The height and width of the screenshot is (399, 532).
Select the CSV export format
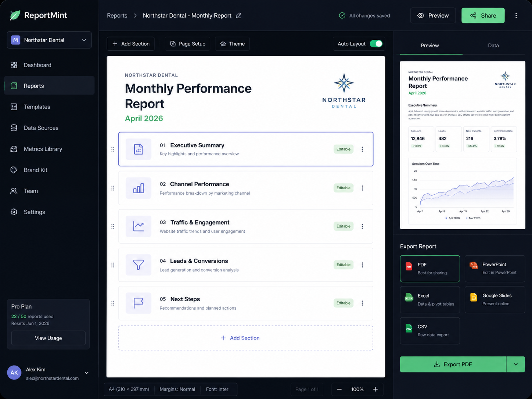coord(430,331)
